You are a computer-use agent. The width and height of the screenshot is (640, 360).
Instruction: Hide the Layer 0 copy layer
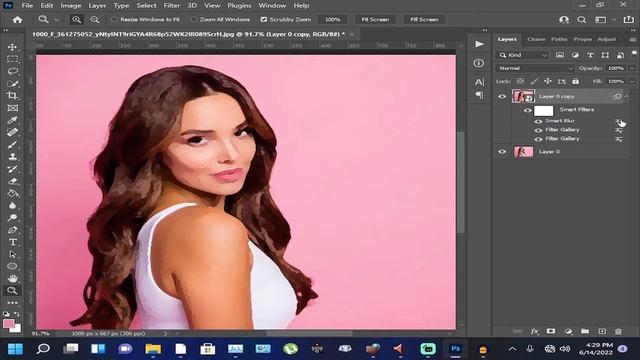point(502,97)
